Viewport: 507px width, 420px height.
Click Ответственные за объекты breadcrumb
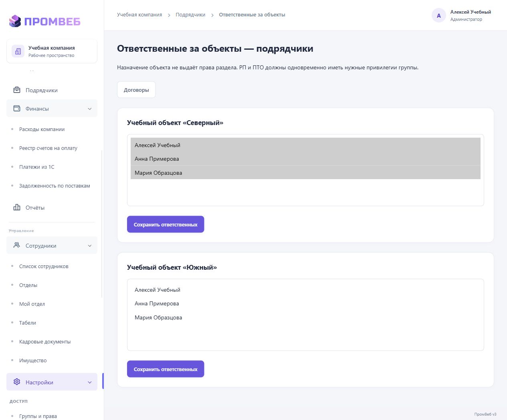252,15
